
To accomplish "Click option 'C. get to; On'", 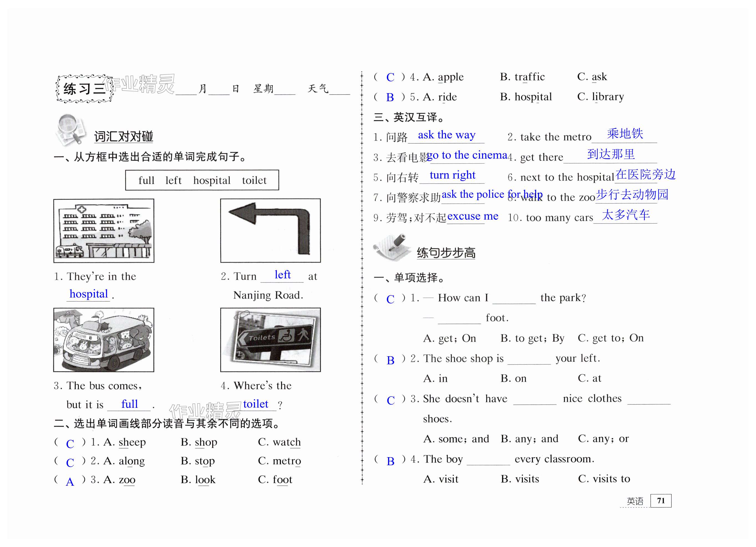I will [610, 338].
